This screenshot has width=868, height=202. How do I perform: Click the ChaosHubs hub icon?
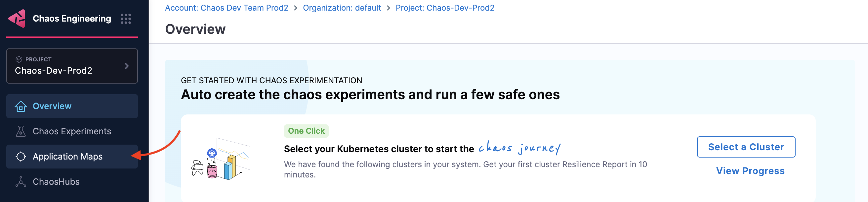click(x=21, y=182)
